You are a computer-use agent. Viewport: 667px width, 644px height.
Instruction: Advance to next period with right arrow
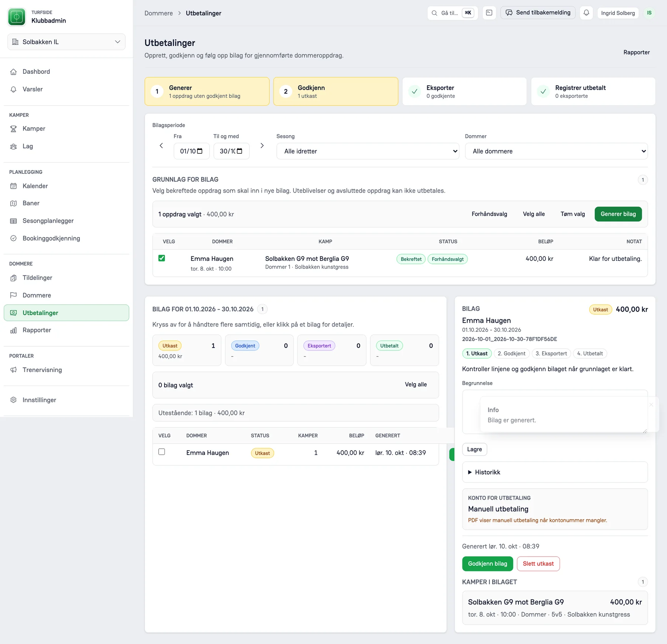[x=262, y=146]
